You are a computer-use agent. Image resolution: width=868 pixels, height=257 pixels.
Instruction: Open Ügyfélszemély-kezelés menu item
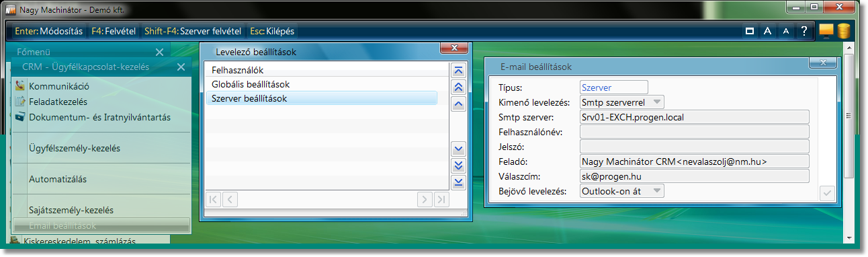tap(75, 148)
